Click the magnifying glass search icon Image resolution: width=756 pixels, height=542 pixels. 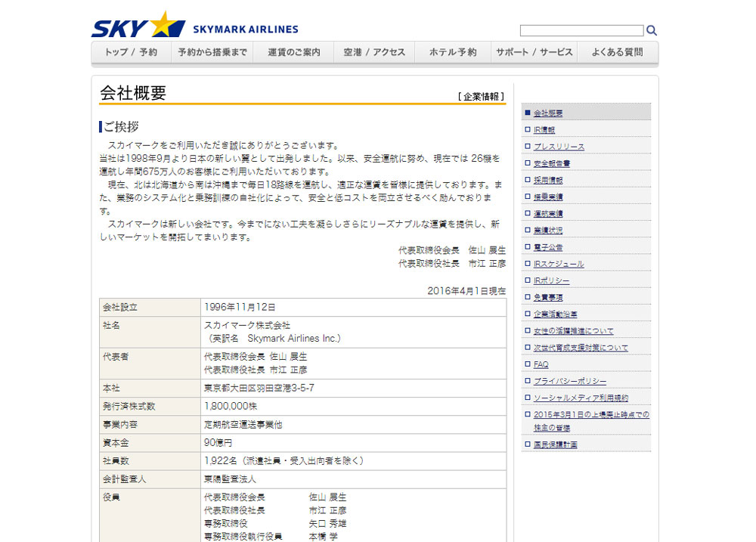(x=652, y=30)
